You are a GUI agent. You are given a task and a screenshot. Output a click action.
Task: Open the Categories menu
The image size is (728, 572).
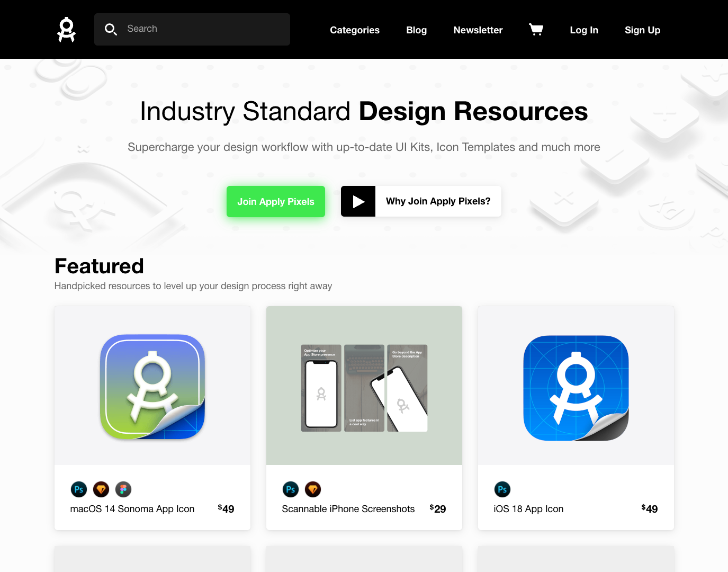tap(354, 30)
